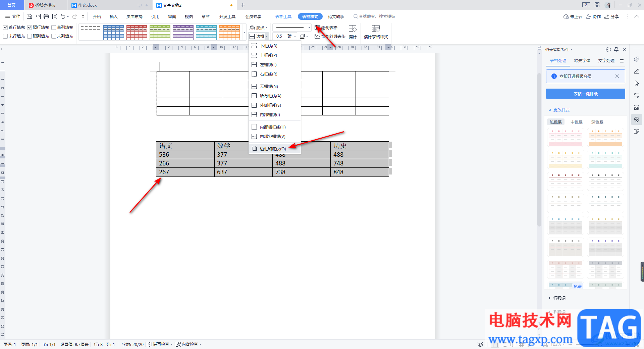Switch to the Table Tools (表格工具) tab
644x349 pixels.
pos(283,16)
